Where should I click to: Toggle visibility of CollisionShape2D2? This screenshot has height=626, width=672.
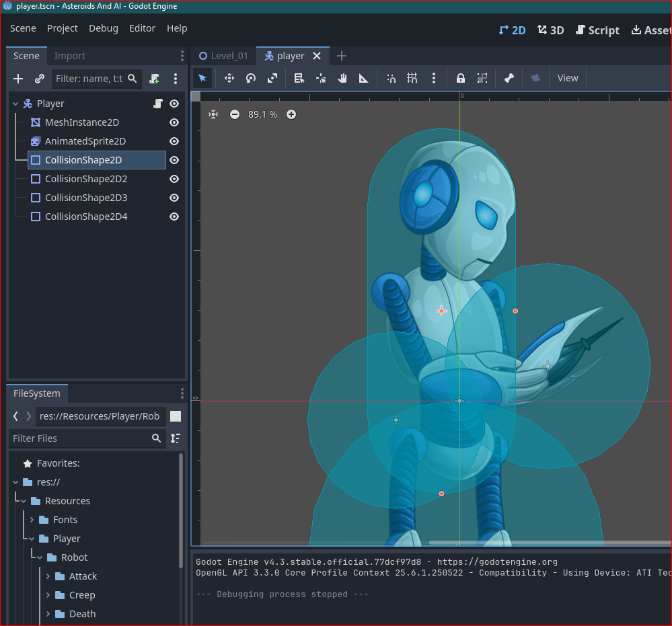pos(174,179)
